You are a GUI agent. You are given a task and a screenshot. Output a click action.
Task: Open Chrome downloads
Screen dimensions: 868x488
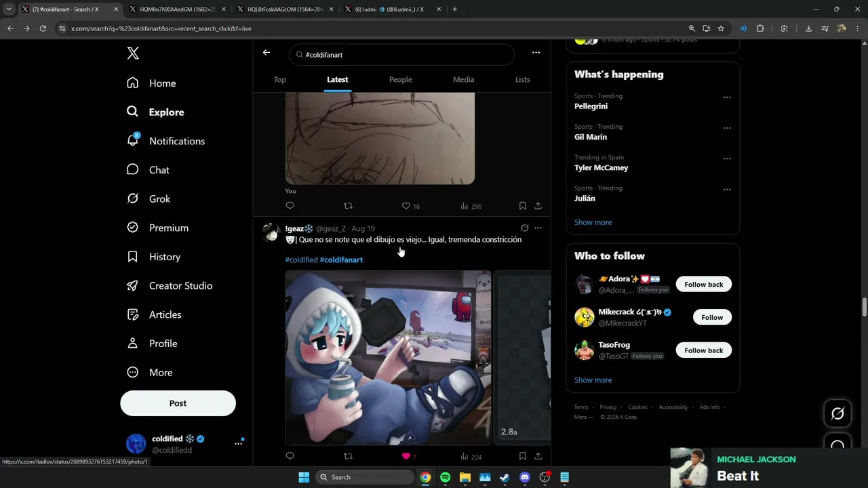point(808,28)
